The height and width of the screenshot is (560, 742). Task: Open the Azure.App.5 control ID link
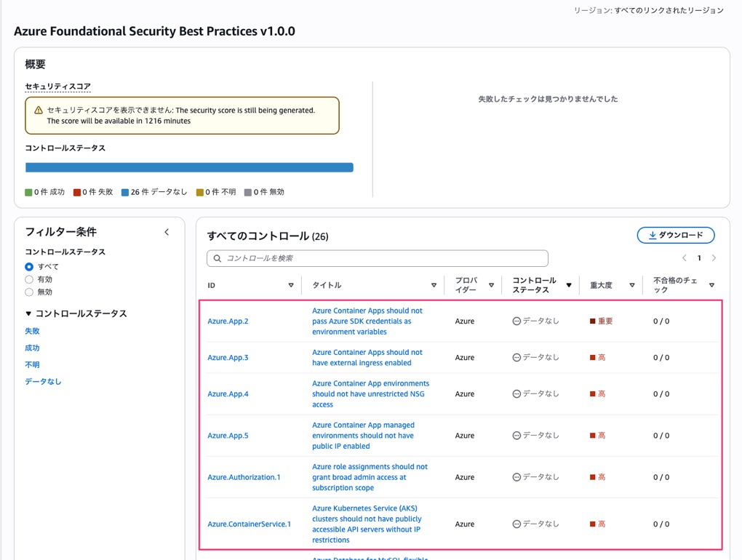[x=228, y=436]
